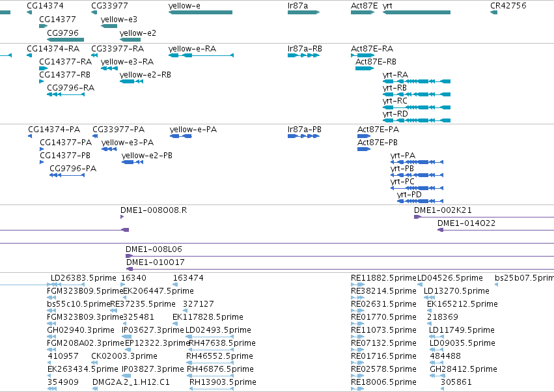
Task: Select the DME1-014O22 clone label
Action: click(x=466, y=223)
